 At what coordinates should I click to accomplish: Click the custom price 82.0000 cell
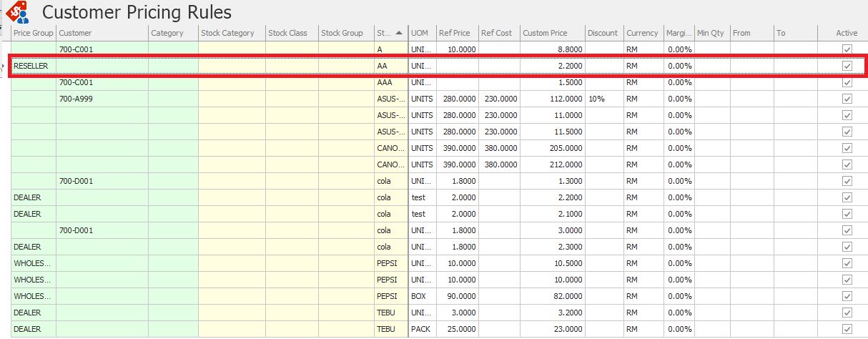point(553,296)
